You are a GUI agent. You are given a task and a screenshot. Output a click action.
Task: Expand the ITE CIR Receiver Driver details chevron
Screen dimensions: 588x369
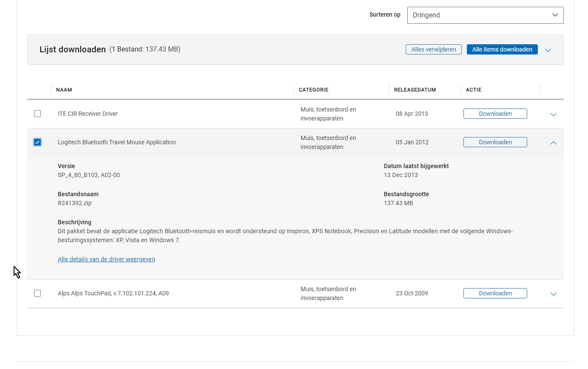click(553, 114)
